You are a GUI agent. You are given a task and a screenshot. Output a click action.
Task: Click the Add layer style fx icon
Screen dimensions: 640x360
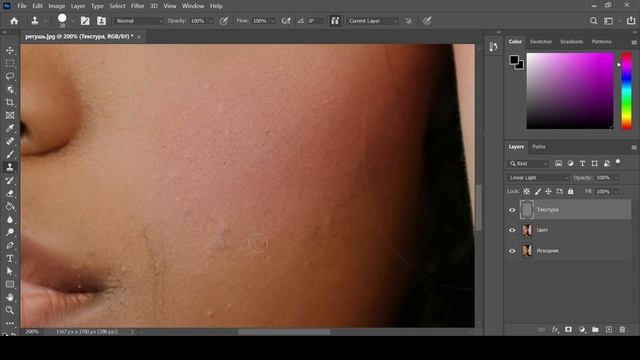tap(555, 329)
